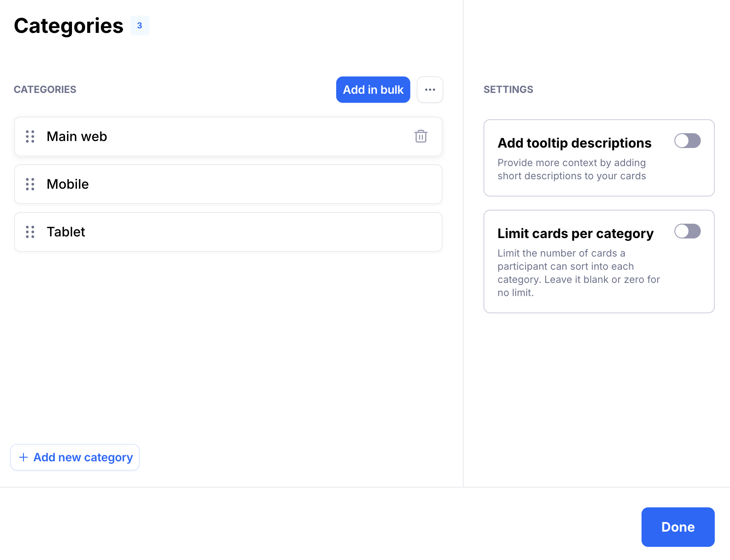Click the Add tooltip descriptions title

(574, 143)
